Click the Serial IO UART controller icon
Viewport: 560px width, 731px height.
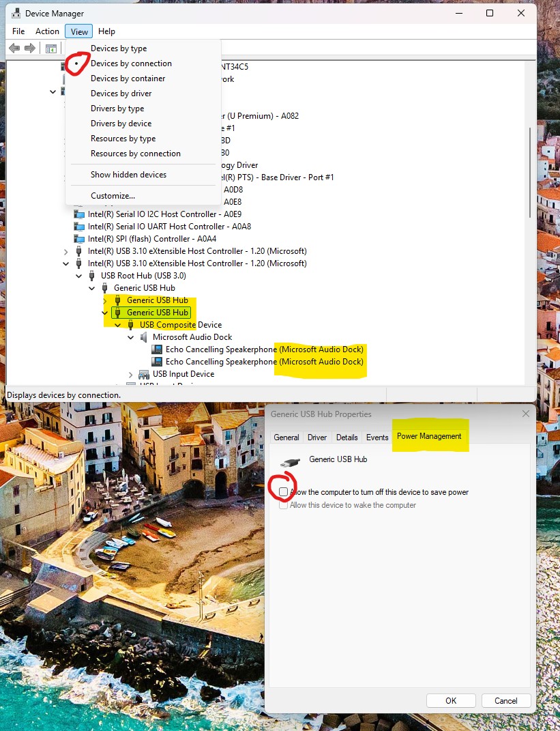tap(79, 227)
